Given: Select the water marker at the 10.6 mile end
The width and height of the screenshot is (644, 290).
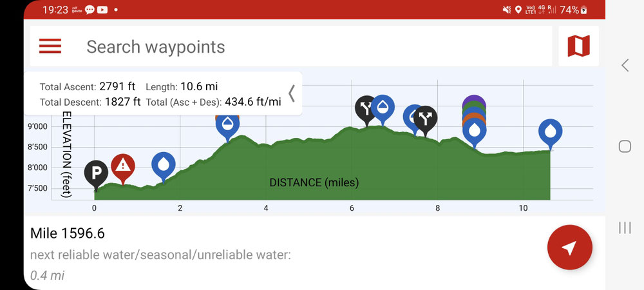Looking at the screenshot, I should point(551,131).
